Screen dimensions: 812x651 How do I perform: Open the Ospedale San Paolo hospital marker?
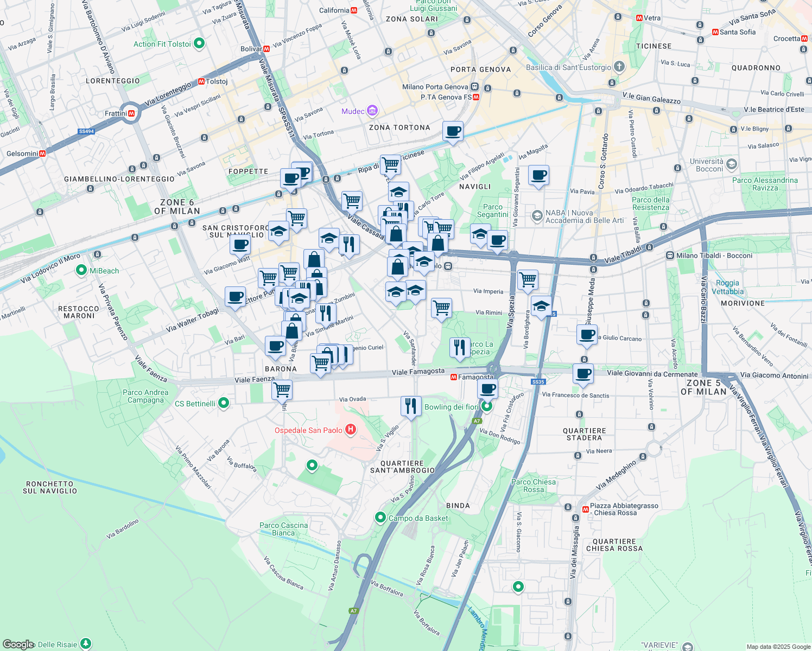pyautogui.click(x=351, y=429)
